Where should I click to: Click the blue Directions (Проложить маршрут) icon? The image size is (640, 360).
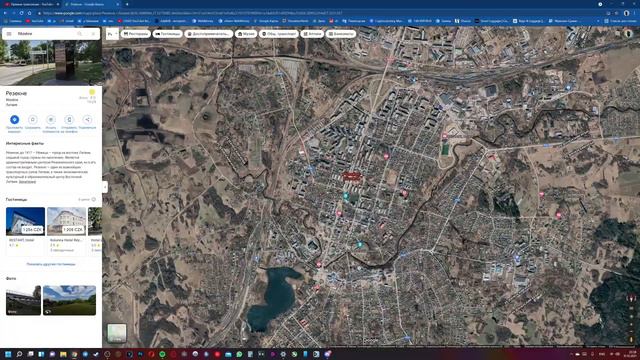pos(14,120)
